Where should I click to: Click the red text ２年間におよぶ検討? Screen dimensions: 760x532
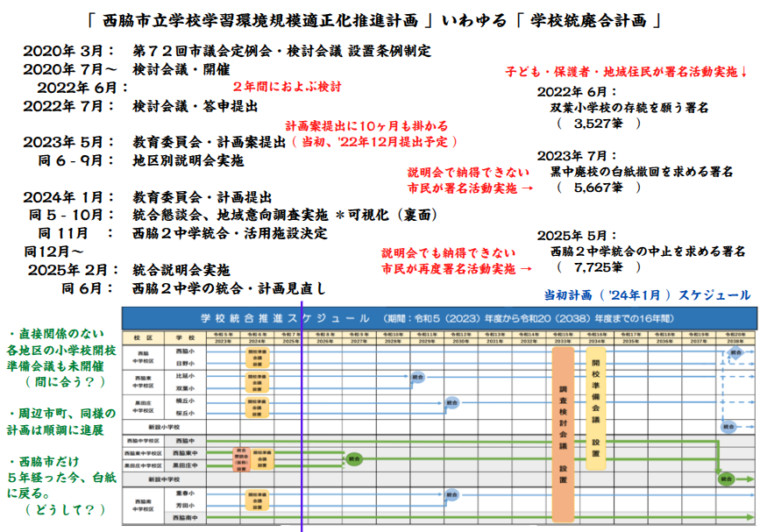coord(286,87)
